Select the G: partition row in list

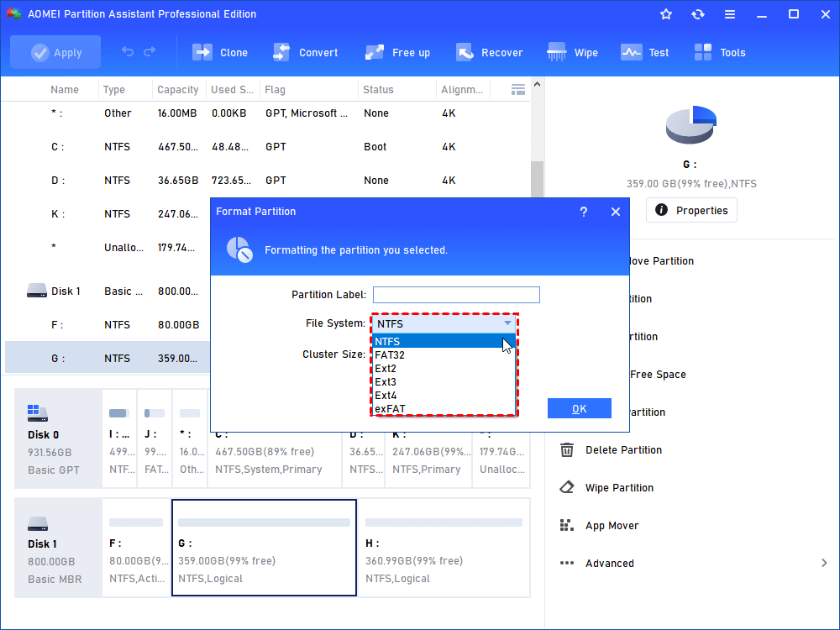108,358
